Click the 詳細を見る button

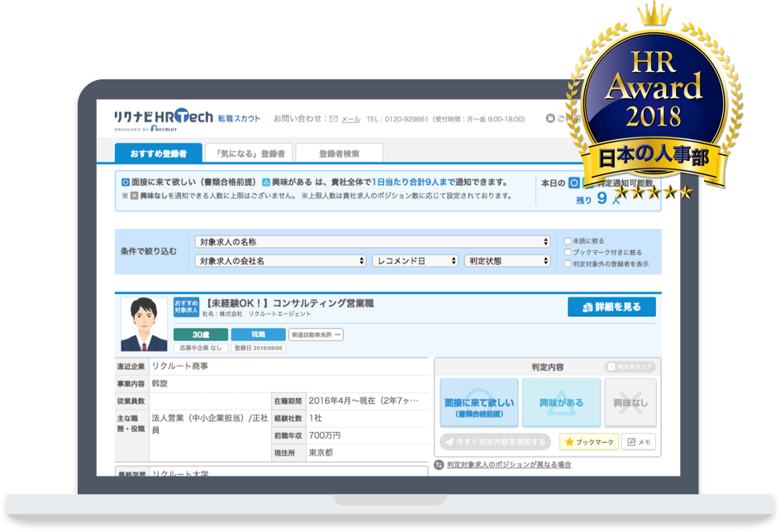pyautogui.click(x=611, y=307)
